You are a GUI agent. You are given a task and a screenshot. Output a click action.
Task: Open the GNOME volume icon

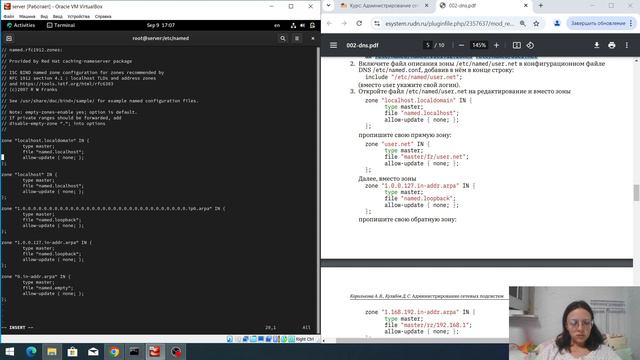tap(302, 25)
